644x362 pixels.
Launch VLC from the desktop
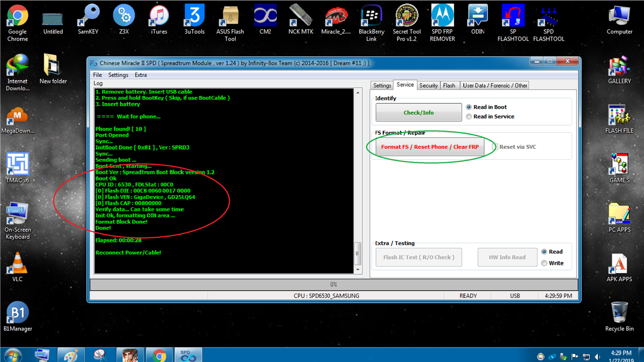[18, 267]
